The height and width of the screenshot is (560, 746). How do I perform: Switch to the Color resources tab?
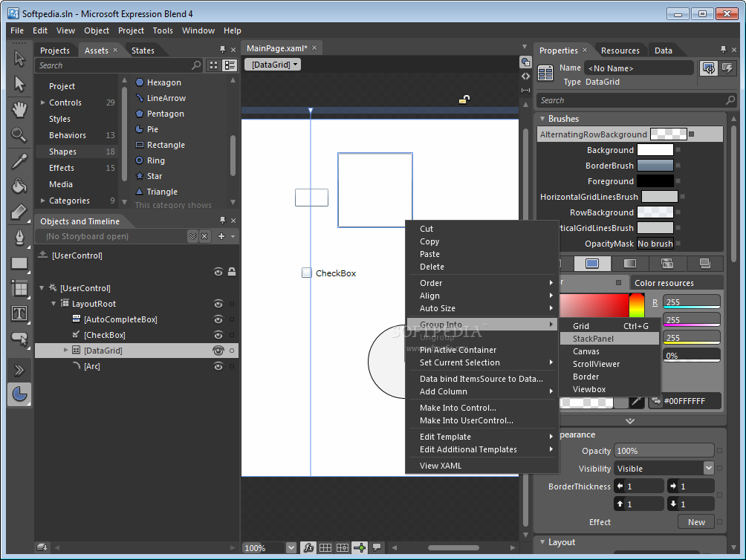click(664, 283)
